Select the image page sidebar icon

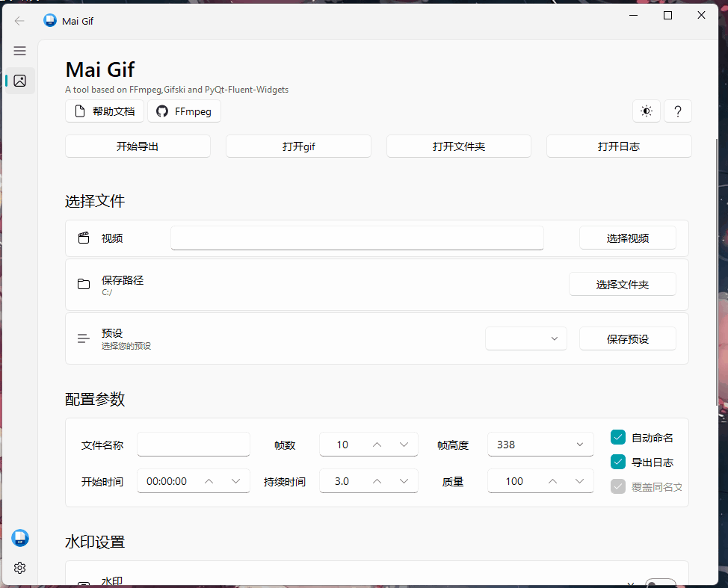(x=19, y=81)
